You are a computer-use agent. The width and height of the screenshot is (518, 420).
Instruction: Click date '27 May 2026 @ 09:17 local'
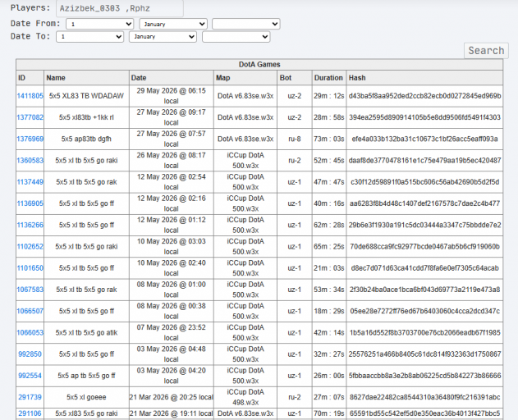pyautogui.click(x=171, y=117)
